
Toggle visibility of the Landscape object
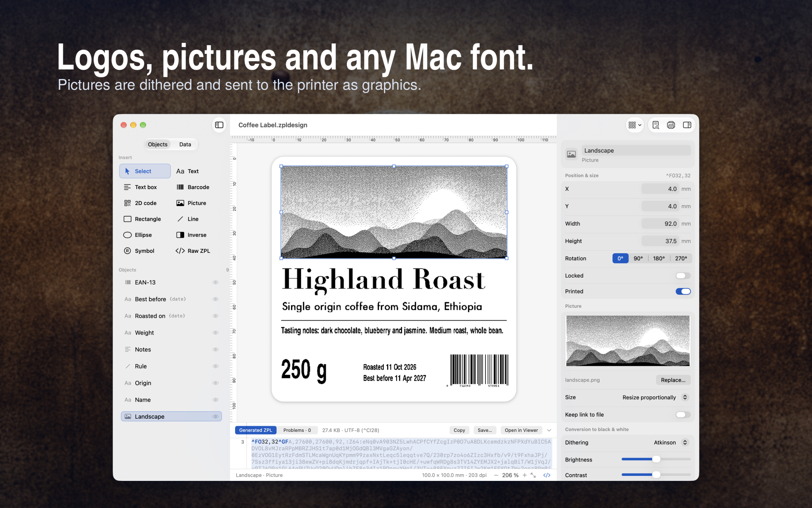click(216, 416)
